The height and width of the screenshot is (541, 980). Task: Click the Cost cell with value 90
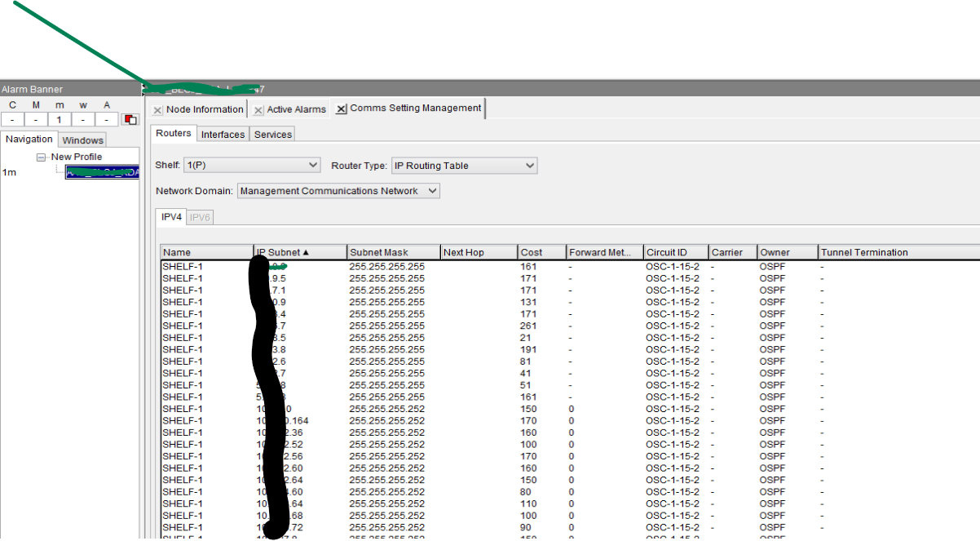pos(526,527)
